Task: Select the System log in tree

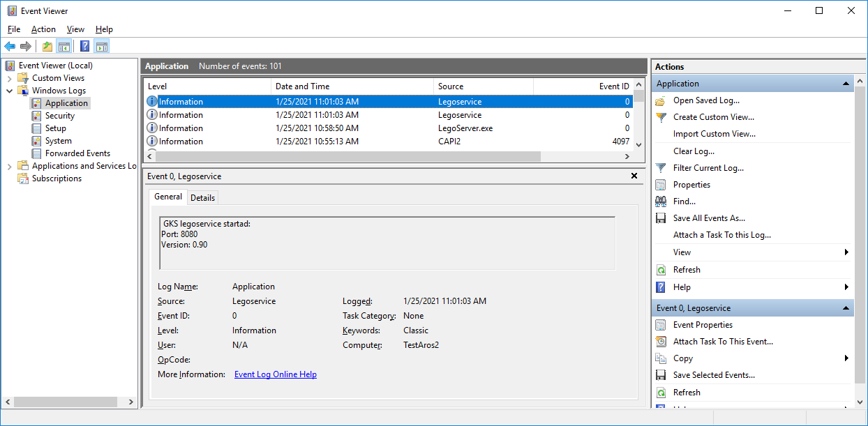Action: point(59,141)
